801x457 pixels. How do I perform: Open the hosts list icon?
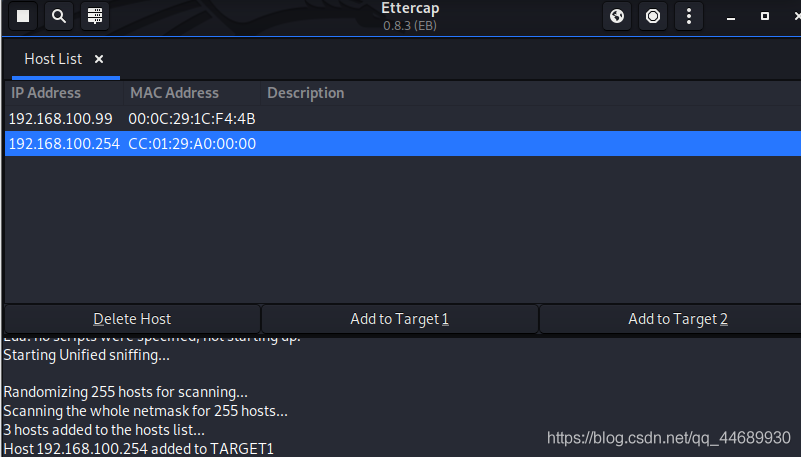click(x=95, y=16)
